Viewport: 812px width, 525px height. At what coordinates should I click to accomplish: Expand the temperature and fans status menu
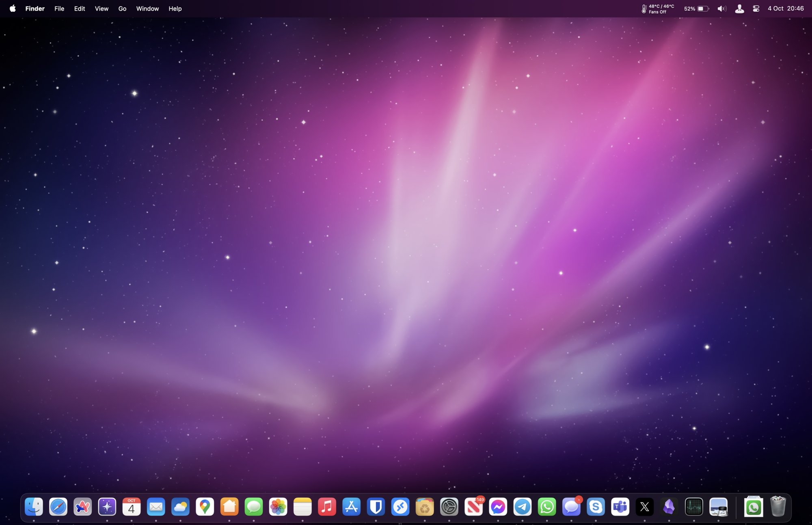click(658, 9)
